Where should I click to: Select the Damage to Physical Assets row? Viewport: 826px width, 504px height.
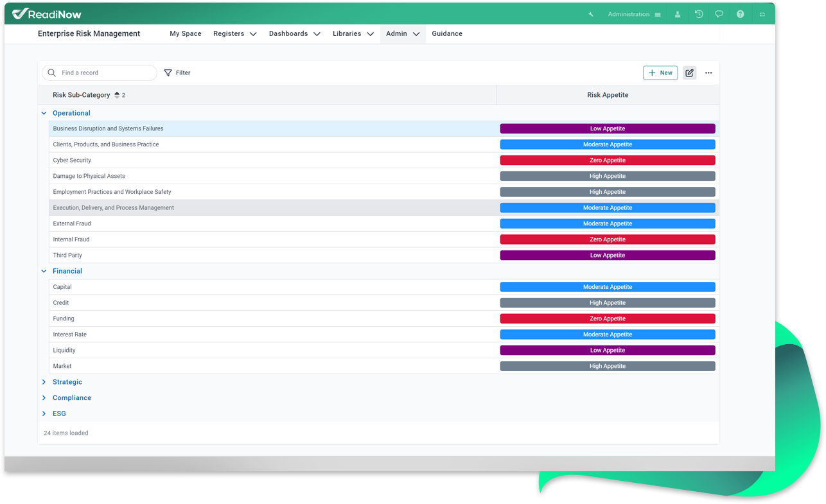click(384, 176)
